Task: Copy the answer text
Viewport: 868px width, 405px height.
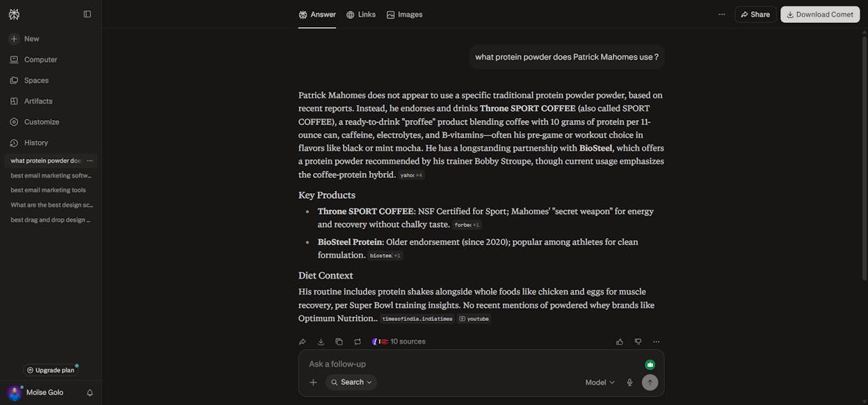Action: tap(339, 342)
